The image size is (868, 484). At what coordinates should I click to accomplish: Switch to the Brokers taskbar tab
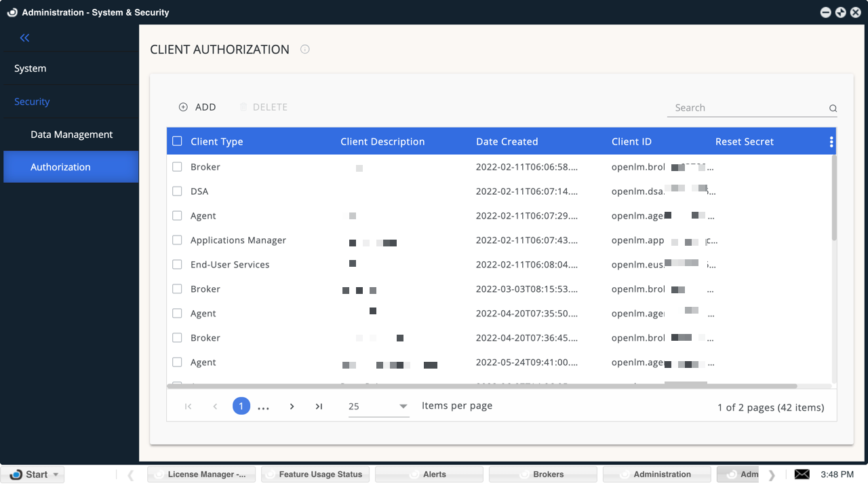coord(542,473)
